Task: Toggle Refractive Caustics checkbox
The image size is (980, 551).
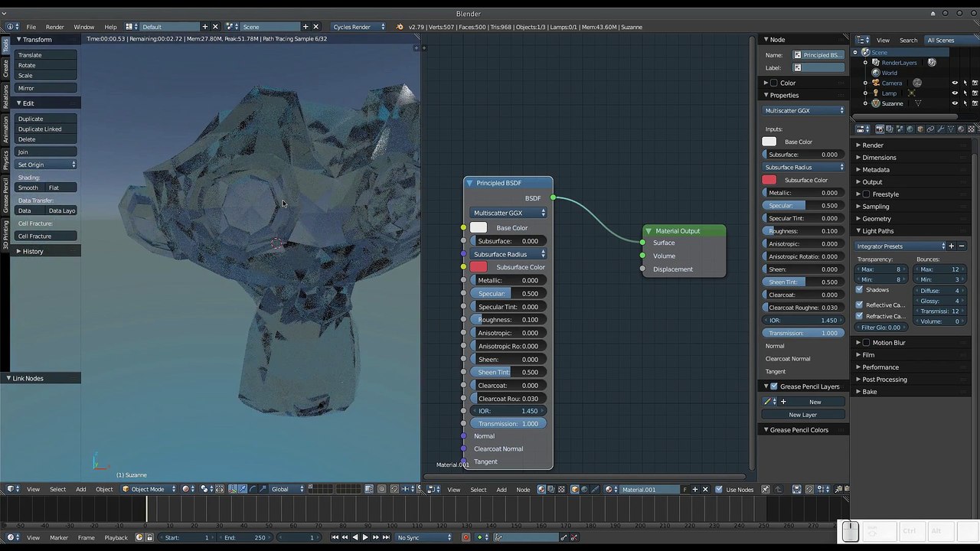Action: click(859, 316)
